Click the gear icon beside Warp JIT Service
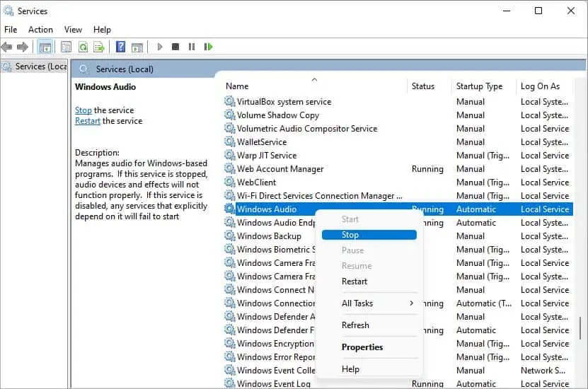The image size is (588, 389). point(229,155)
